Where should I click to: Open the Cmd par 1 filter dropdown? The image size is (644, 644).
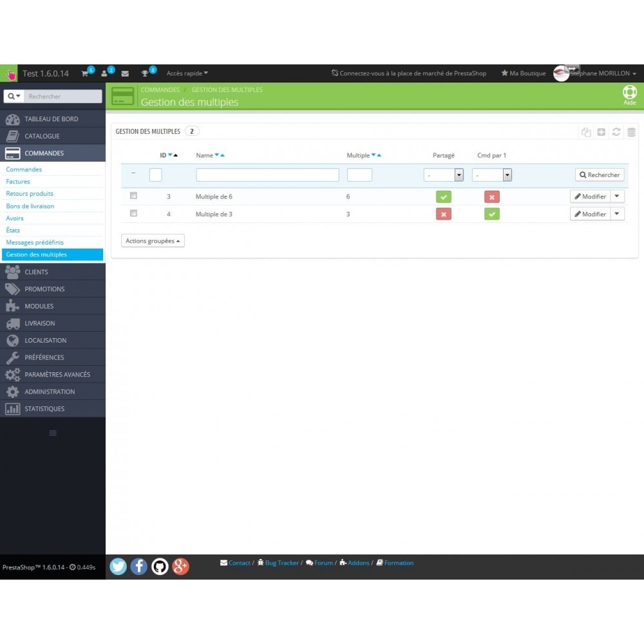491,175
